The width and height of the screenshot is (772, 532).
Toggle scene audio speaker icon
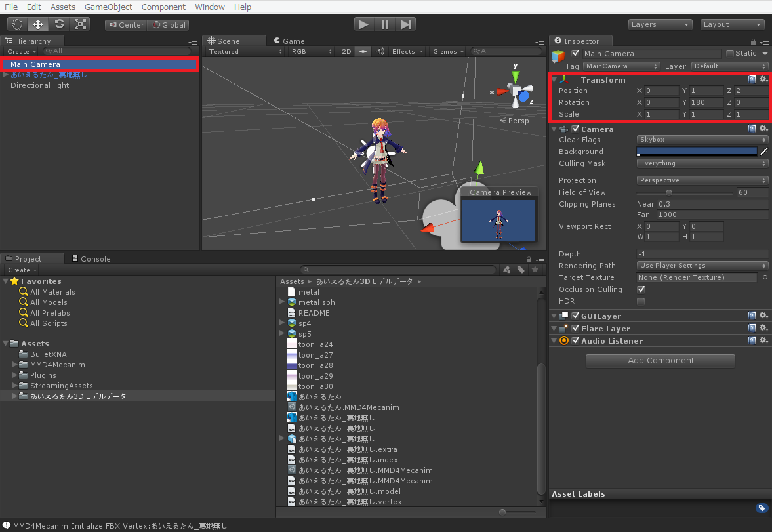[x=380, y=51]
